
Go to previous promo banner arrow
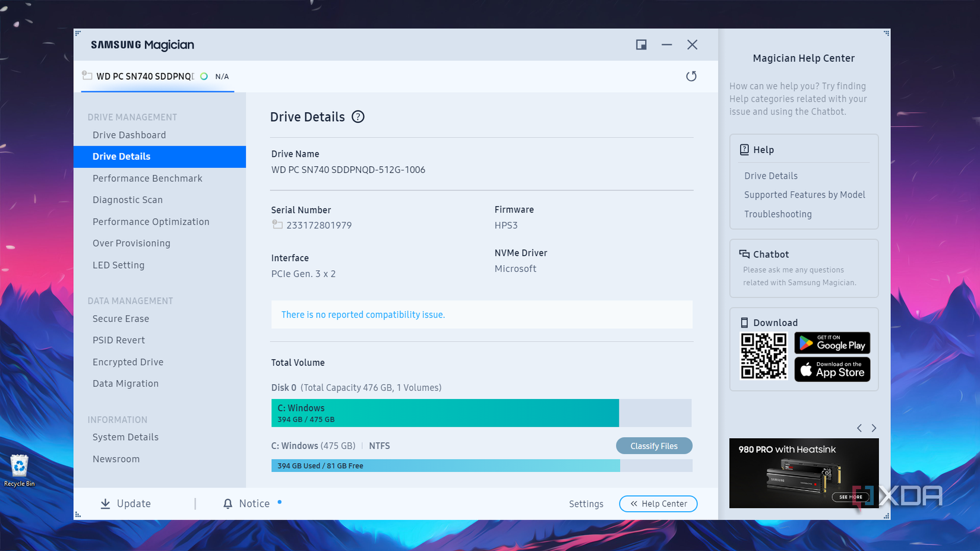coord(859,428)
